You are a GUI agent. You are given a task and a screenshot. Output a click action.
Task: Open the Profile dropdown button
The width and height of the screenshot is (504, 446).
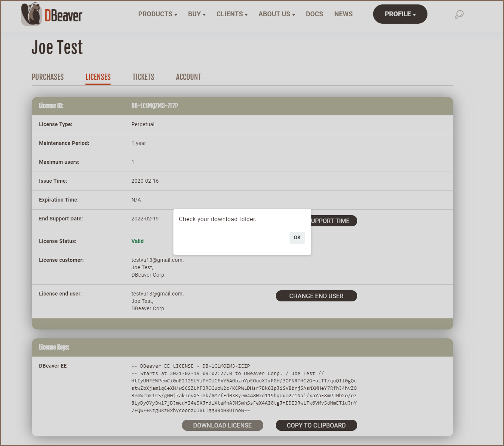(400, 14)
